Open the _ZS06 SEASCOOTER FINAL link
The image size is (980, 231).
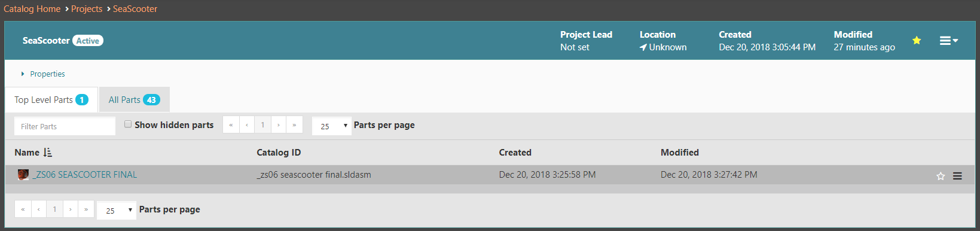point(85,175)
